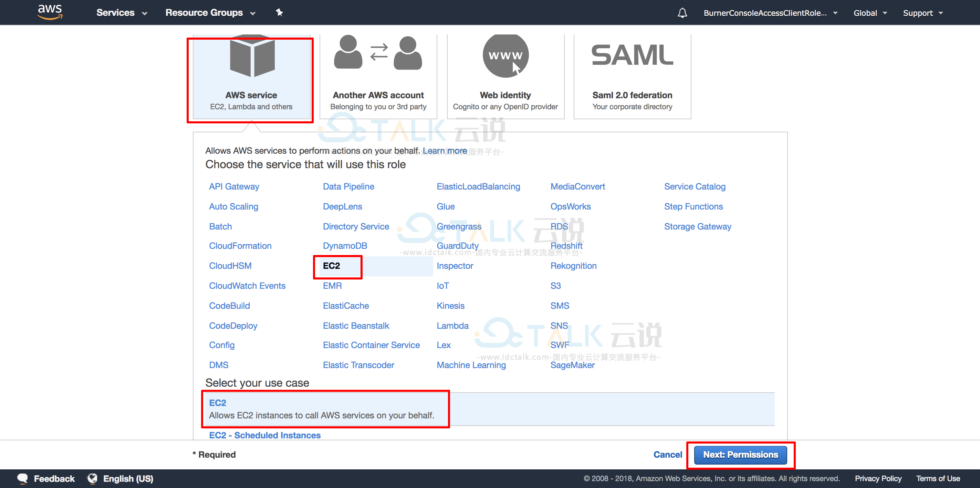The image size is (980, 488).
Task: Click the language globe icon
Action: [92, 478]
